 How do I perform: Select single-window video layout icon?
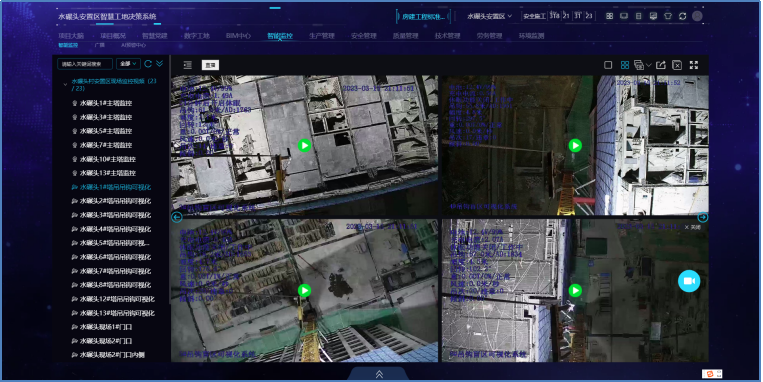pos(608,65)
